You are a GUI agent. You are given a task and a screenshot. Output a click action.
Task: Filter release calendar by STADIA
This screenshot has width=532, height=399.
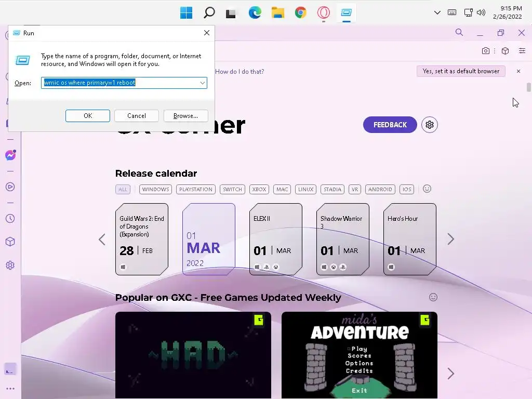(x=332, y=189)
